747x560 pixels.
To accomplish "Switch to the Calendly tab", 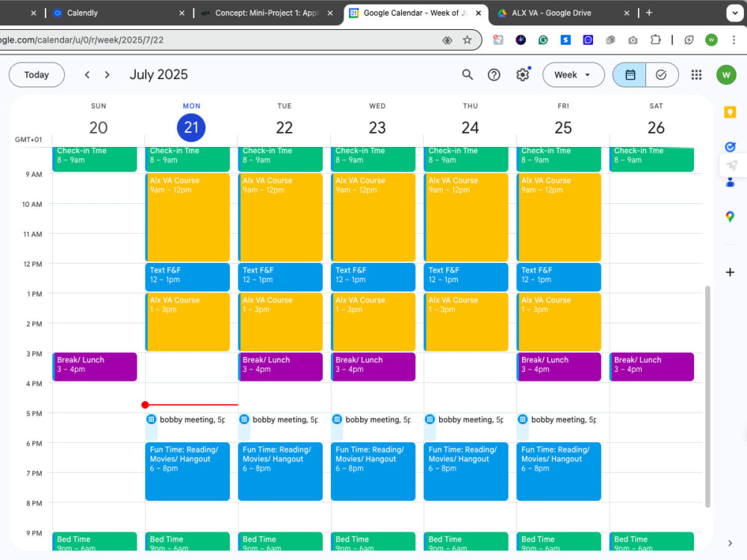I will 117,13.
